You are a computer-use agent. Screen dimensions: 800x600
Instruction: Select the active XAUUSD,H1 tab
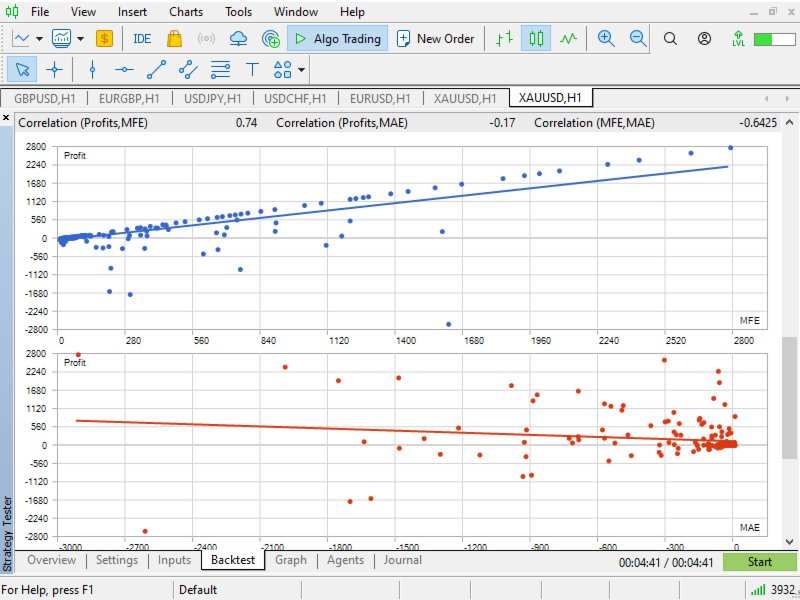pyautogui.click(x=550, y=97)
